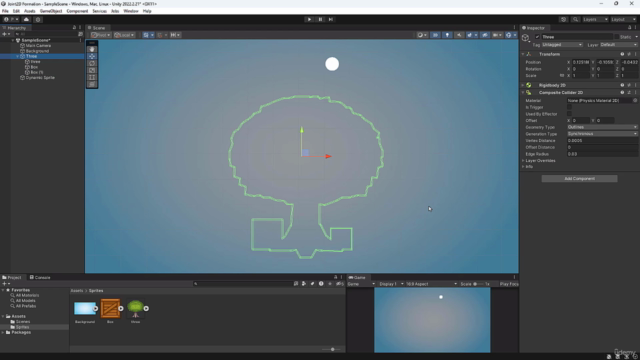
Task: Open Geometry Type dropdown Outlines
Action: tap(602, 127)
